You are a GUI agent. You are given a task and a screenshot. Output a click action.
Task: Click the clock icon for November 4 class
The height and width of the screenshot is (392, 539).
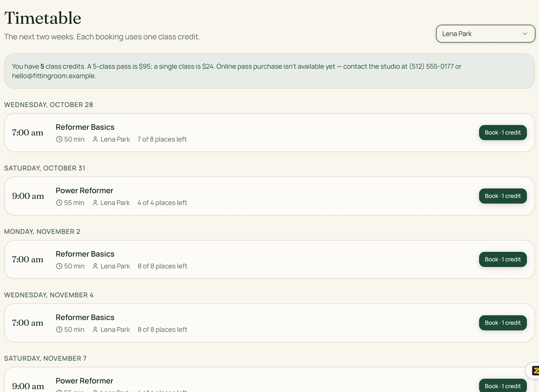pos(59,329)
